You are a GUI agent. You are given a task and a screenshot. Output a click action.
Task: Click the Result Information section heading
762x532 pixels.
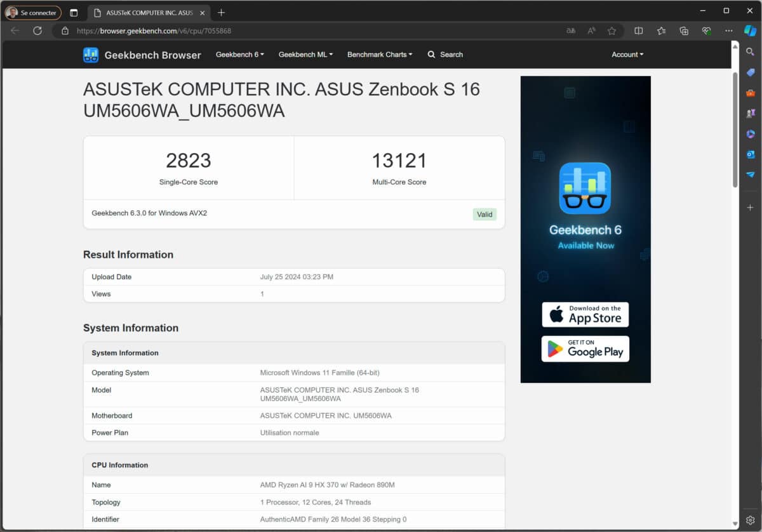pos(128,255)
